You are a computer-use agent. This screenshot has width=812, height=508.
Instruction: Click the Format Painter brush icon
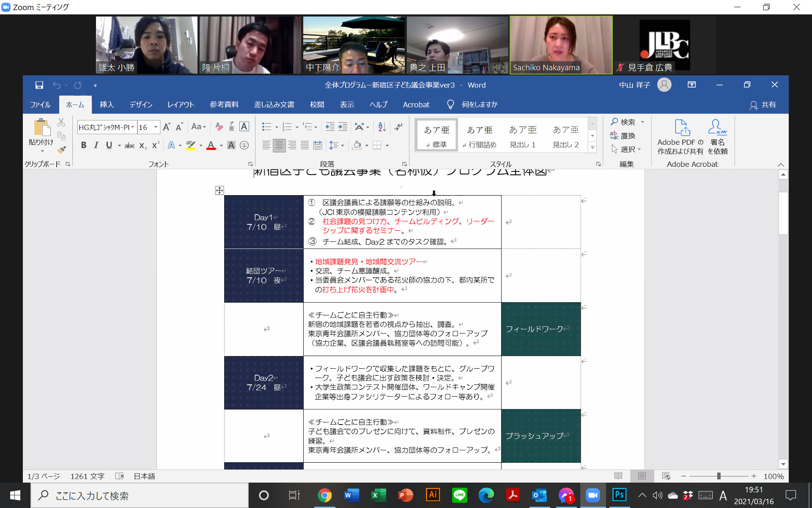tap(62, 150)
